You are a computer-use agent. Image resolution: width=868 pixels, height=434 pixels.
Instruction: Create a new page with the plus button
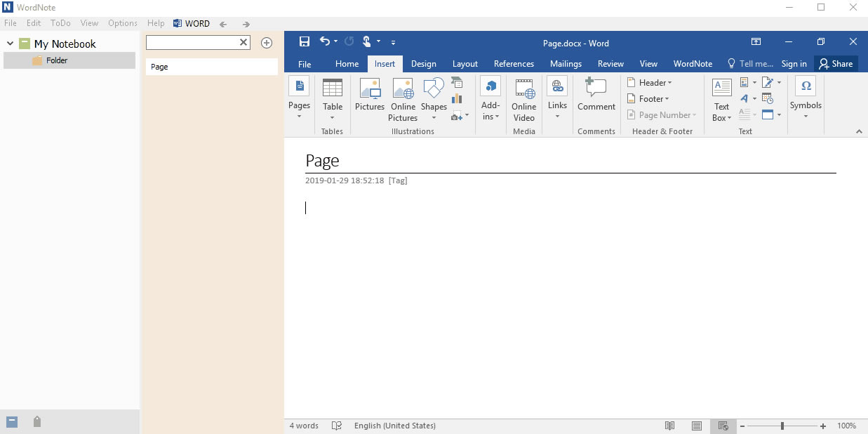pos(267,42)
